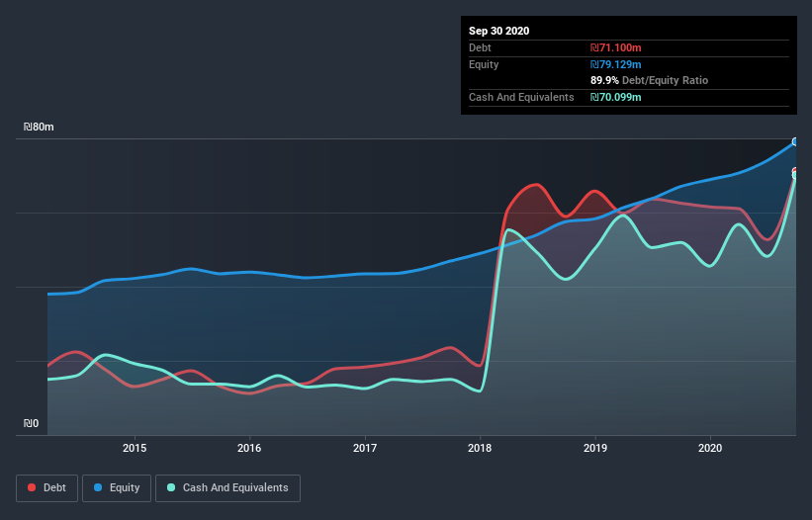Image resolution: width=812 pixels, height=520 pixels.
Task: Select the 2018 x-axis label
Action: (480, 448)
